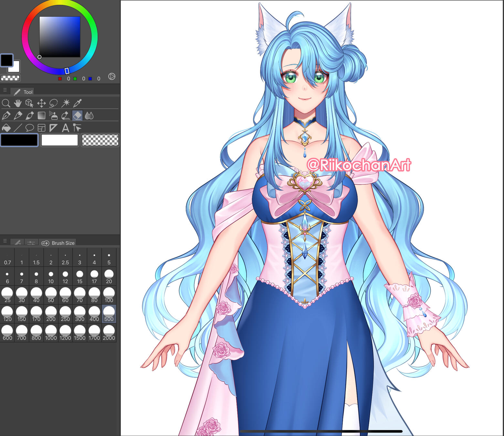Select the Blend droplets tool
Screen dimensions: 504x436
89,115
